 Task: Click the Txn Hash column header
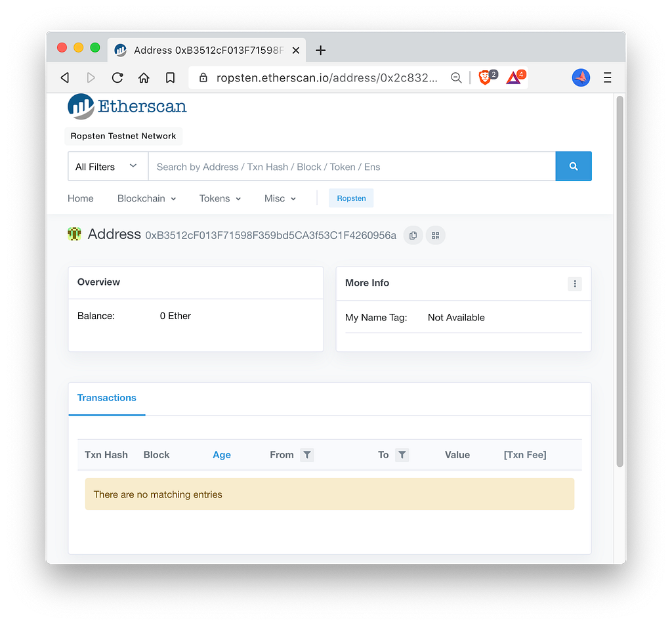(106, 455)
